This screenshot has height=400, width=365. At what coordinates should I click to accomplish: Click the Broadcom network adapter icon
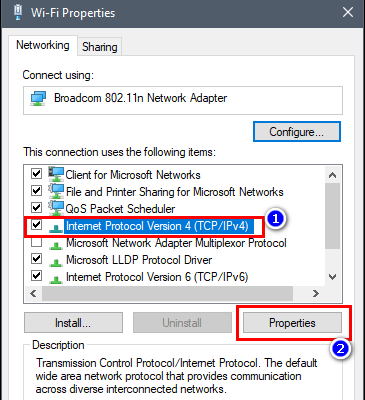tap(38, 99)
